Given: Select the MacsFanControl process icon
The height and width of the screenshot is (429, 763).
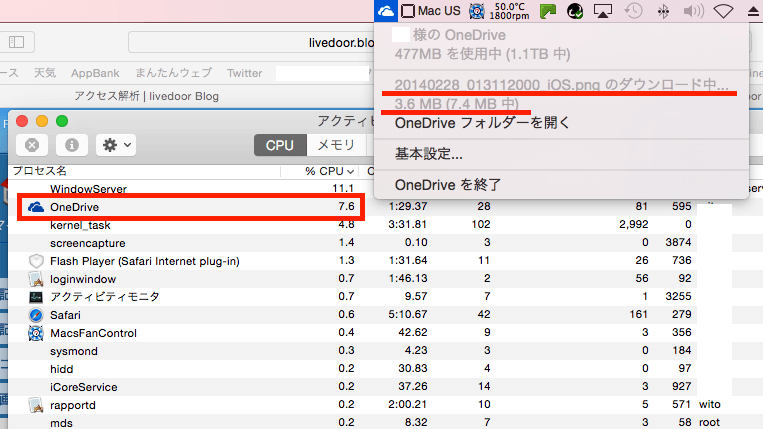Looking at the screenshot, I should tap(36, 333).
